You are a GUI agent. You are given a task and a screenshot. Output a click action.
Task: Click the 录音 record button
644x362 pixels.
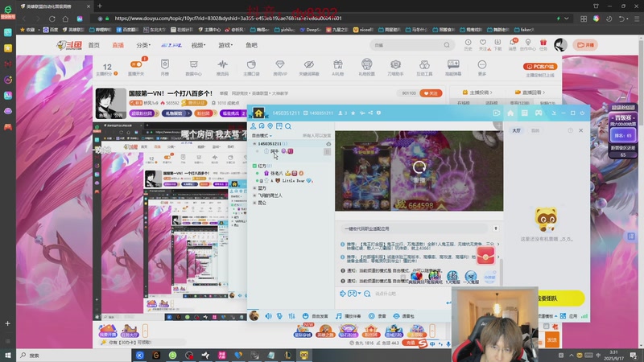378,316
